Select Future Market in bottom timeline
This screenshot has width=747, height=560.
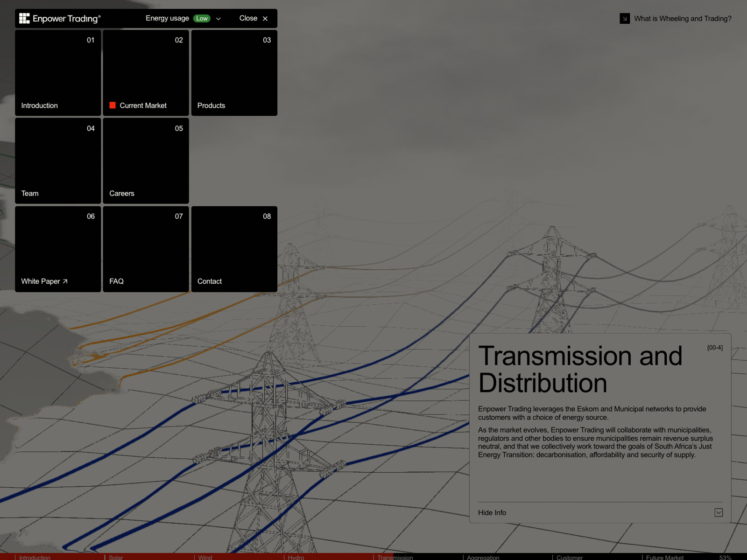point(664,557)
